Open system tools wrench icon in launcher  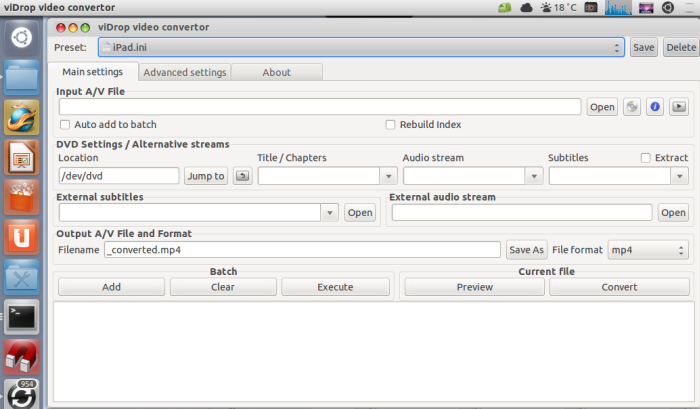21,277
